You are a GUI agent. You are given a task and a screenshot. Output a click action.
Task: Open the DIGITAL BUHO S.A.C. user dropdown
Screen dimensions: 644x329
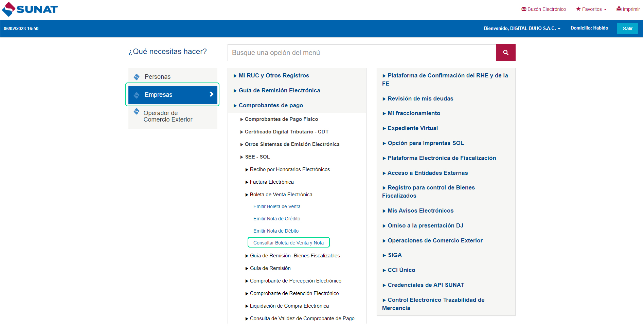click(522, 29)
